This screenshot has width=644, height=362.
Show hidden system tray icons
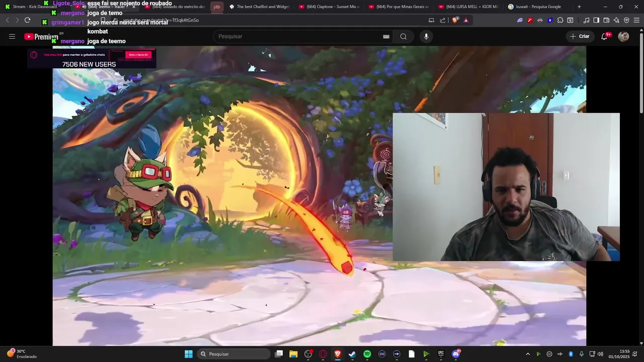[528, 354]
